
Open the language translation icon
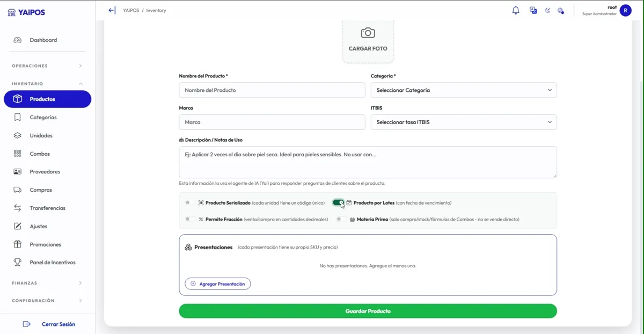(533, 10)
